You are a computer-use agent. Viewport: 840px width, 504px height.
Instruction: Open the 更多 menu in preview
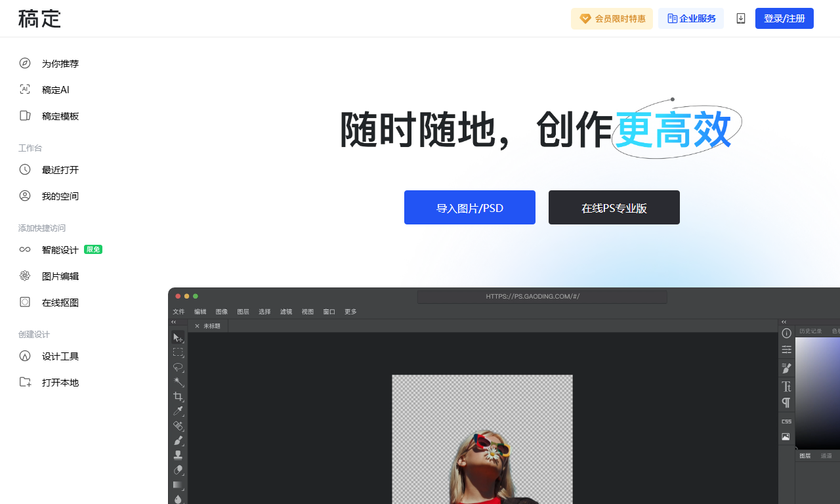(350, 312)
